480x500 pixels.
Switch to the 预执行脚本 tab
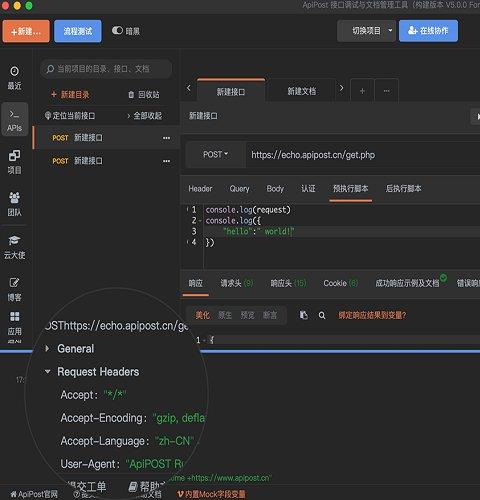pos(350,189)
